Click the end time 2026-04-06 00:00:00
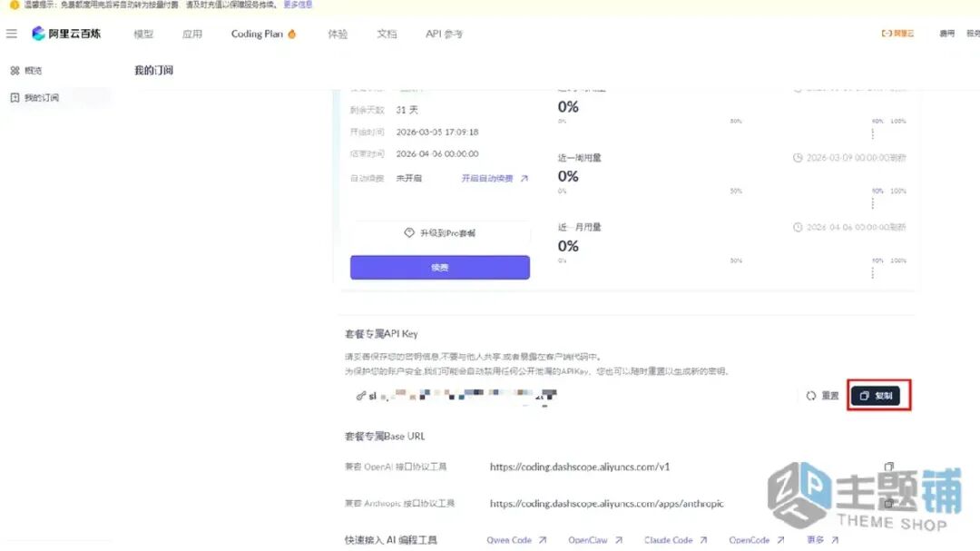The height and width of the screenshot is (551, 980). point(436,153)
